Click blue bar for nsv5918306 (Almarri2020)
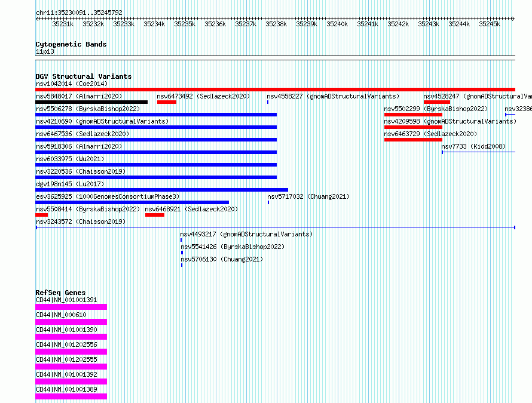Image resolution: width=532 pixels, height=403 pixels. 156,152
